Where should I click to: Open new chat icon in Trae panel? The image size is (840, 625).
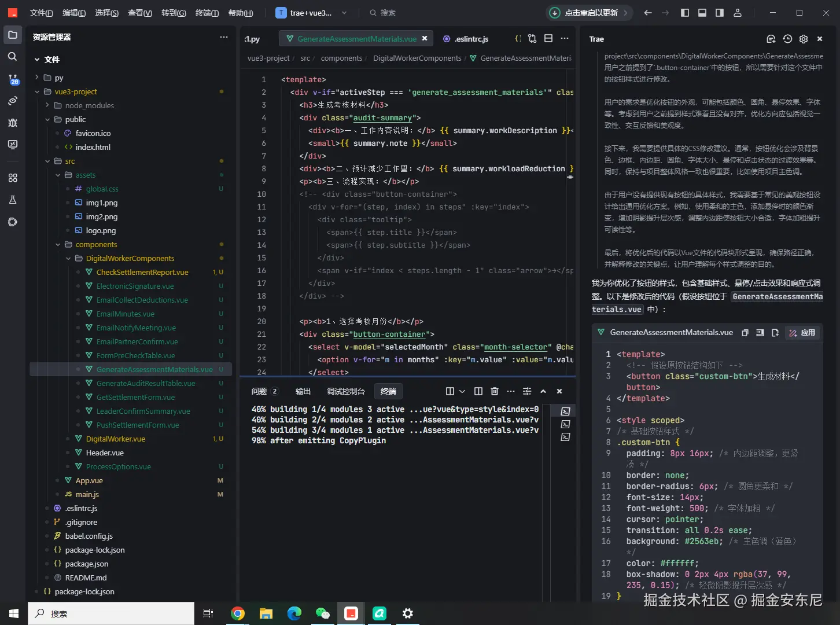(x=771, y=39)
